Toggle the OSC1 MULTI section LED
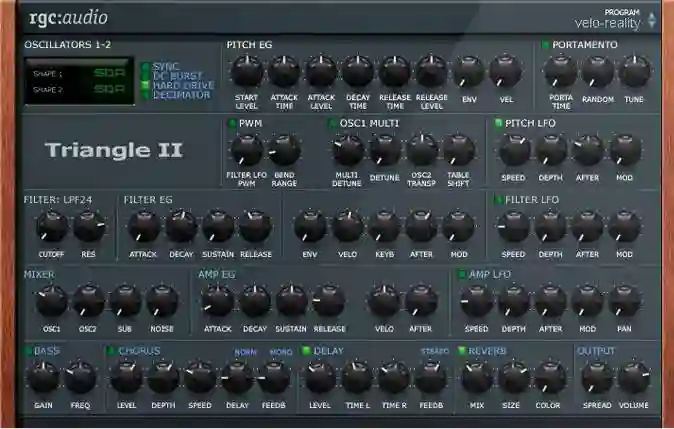The height and width of the screenshot is (429, 674). pos(333,123)
